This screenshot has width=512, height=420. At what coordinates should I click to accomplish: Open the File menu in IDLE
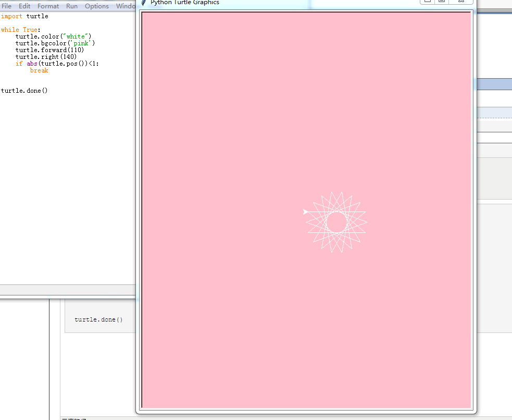coord(7,6)
